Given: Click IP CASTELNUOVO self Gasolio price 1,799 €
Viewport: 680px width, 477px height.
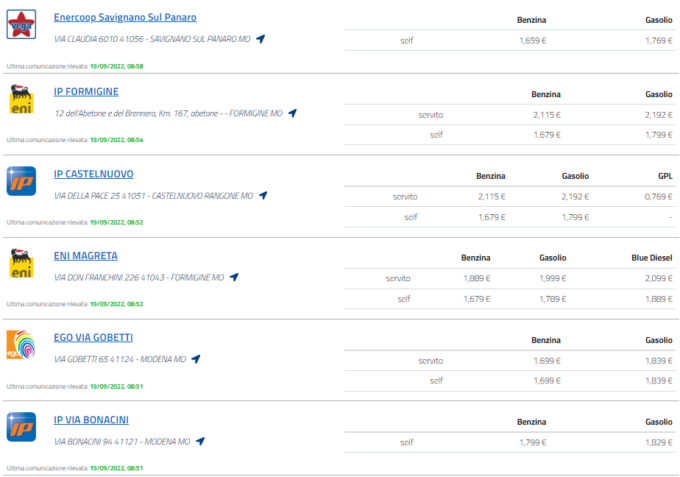Looking at the screenshot, I should tap(575, 217).
